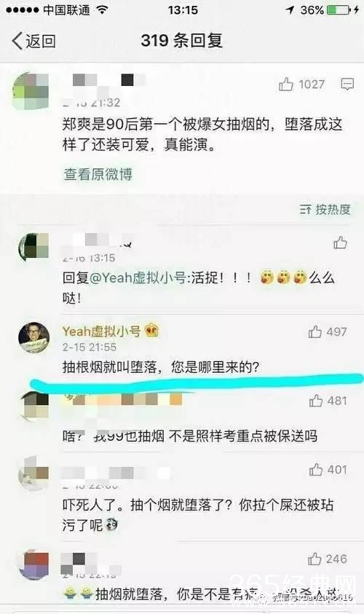Open 按热度 sort order selector
This screenshot has height=614, width=364.
click(325, 210)
